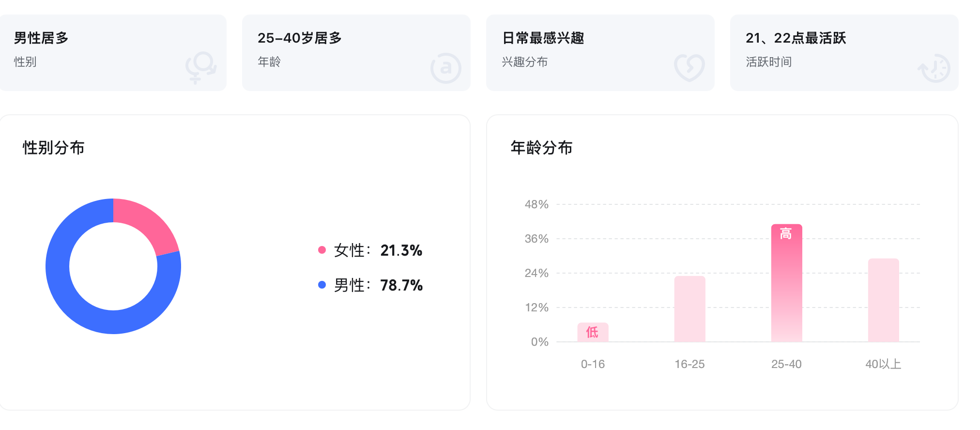The width and height of the screenshot is (980, 430).
Task: Click the 男性 78.7% legend entry
Action: coord(378,285)
